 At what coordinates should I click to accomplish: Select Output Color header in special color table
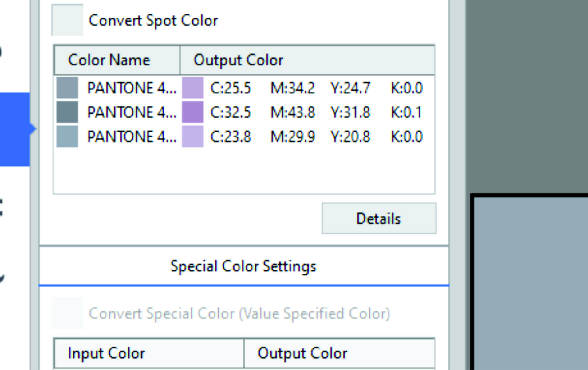(x=339, y=353)
